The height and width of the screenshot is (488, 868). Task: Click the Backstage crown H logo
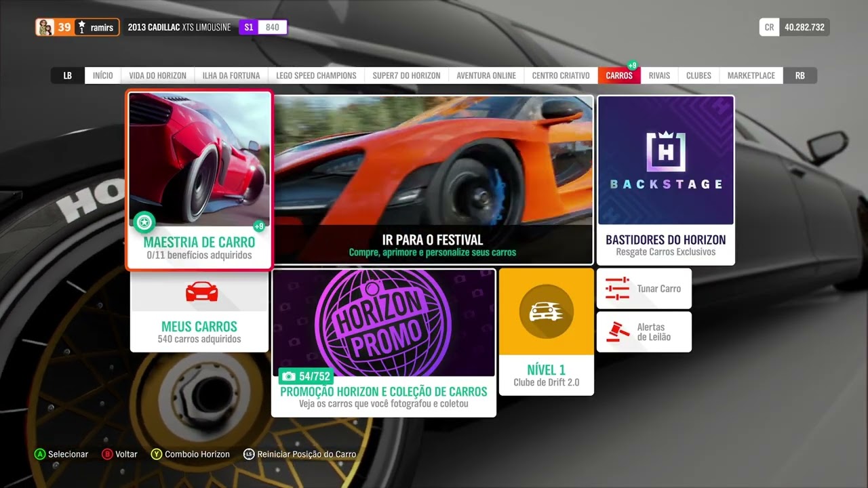[x=665, y=150]
